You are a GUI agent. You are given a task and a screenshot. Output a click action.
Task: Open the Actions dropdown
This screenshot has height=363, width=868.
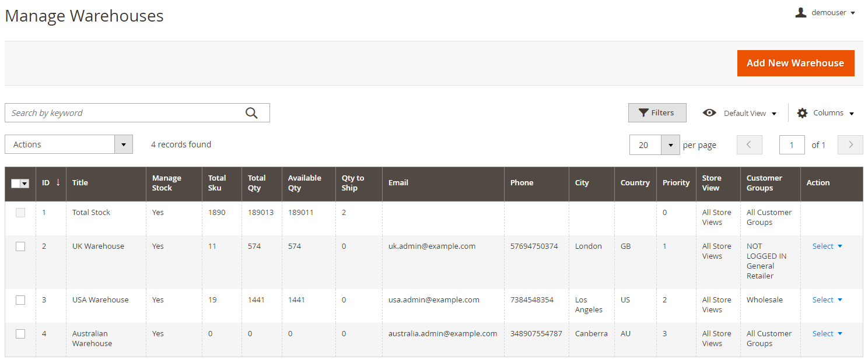click(69, 145)
